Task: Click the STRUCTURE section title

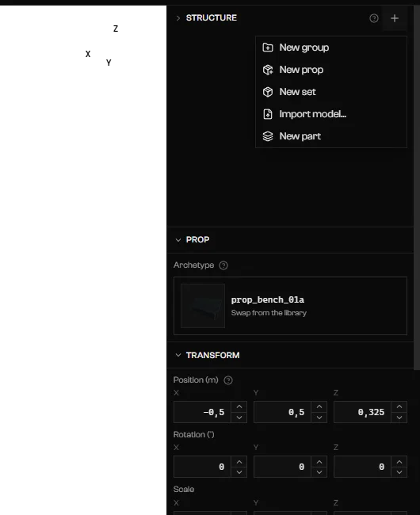Action: 212,17
